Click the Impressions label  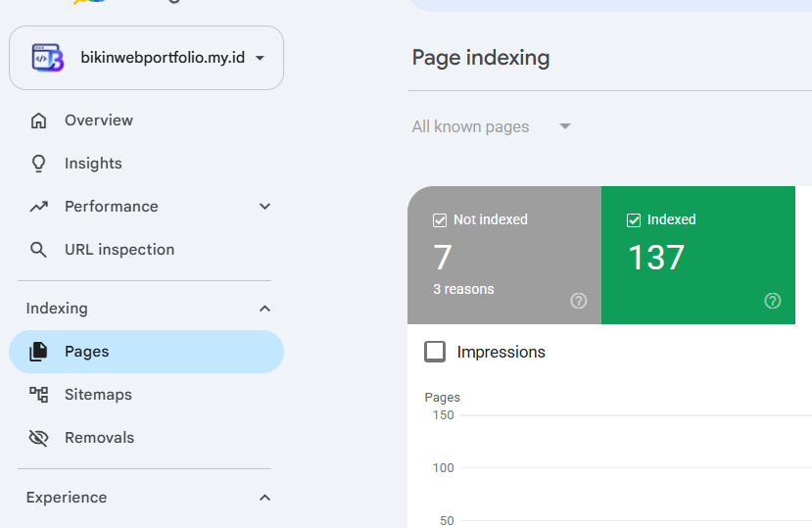pos(501,352)
